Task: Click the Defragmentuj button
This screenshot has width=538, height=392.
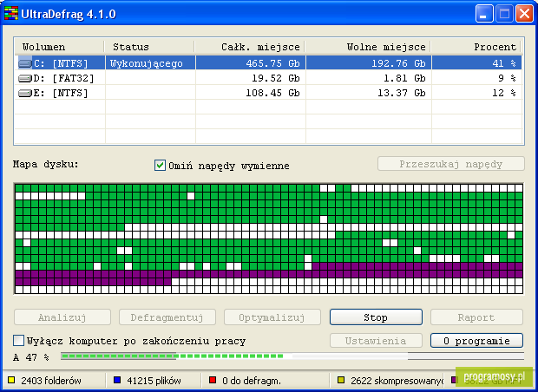Action: (167, 317)
